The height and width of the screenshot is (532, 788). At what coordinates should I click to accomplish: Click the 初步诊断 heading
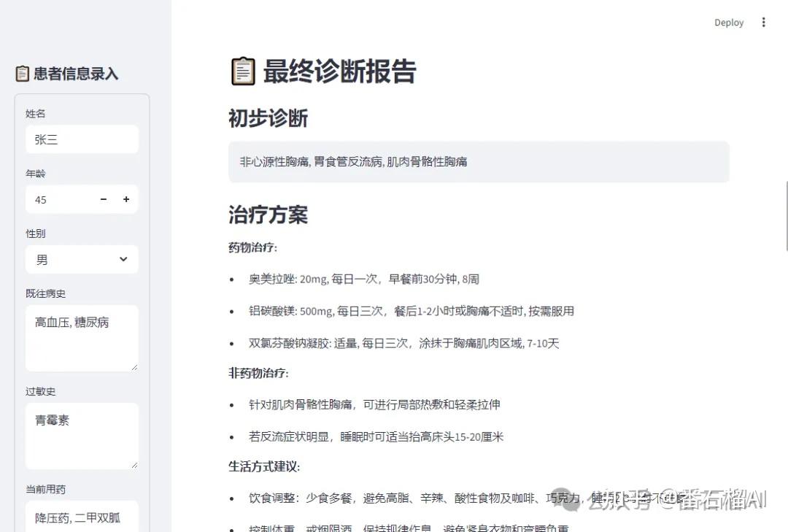[268, 118]
